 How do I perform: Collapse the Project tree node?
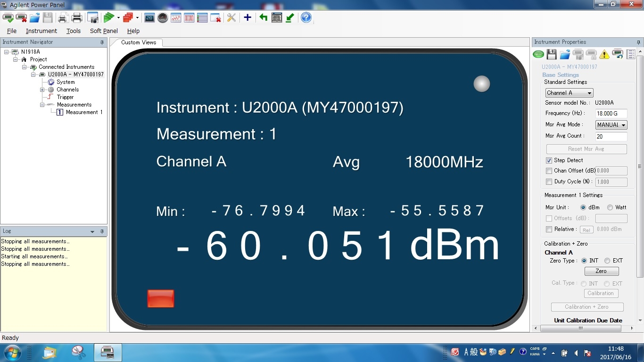(16, 59)
